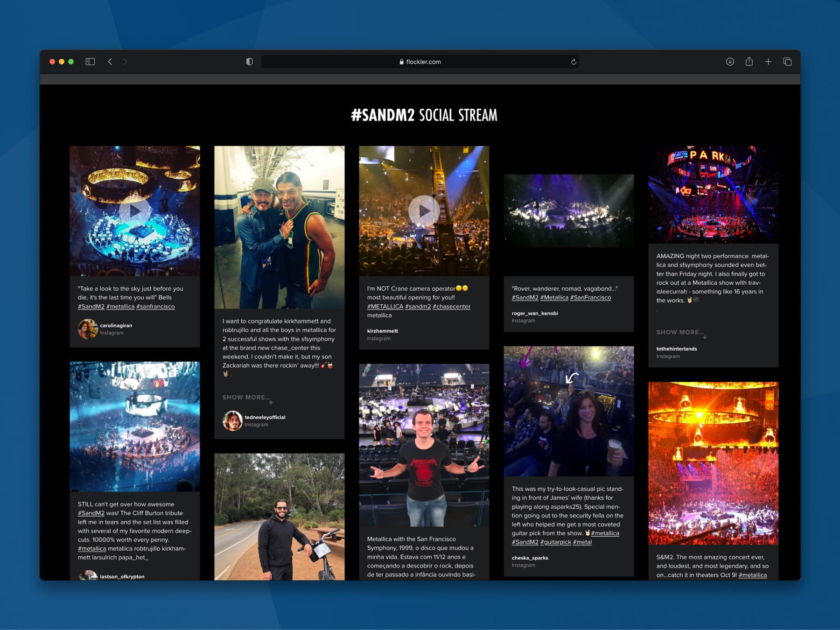Show downloads with the download icon
Image resolution: width=840 pixels, height=630 pixels.
(730, 62)
